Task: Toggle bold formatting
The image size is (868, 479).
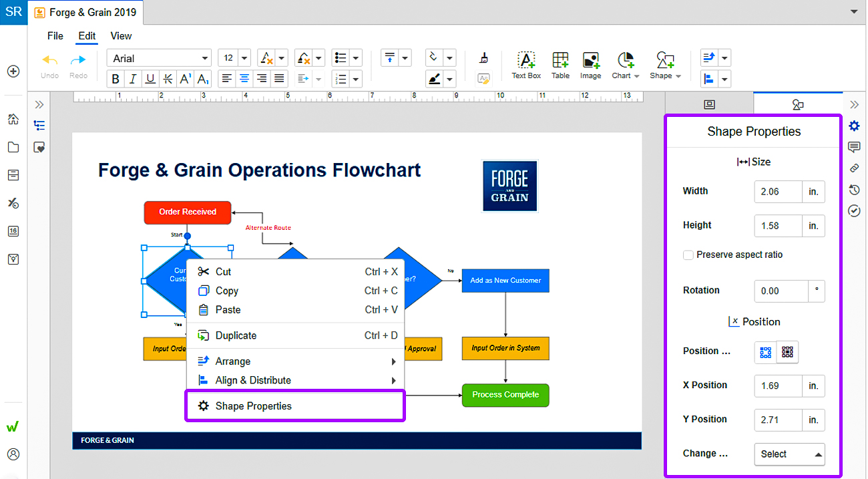Action: 116,79
